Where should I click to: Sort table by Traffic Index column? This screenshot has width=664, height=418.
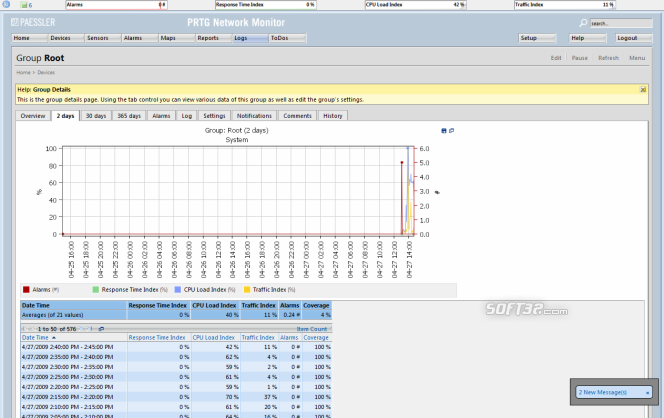258,338
